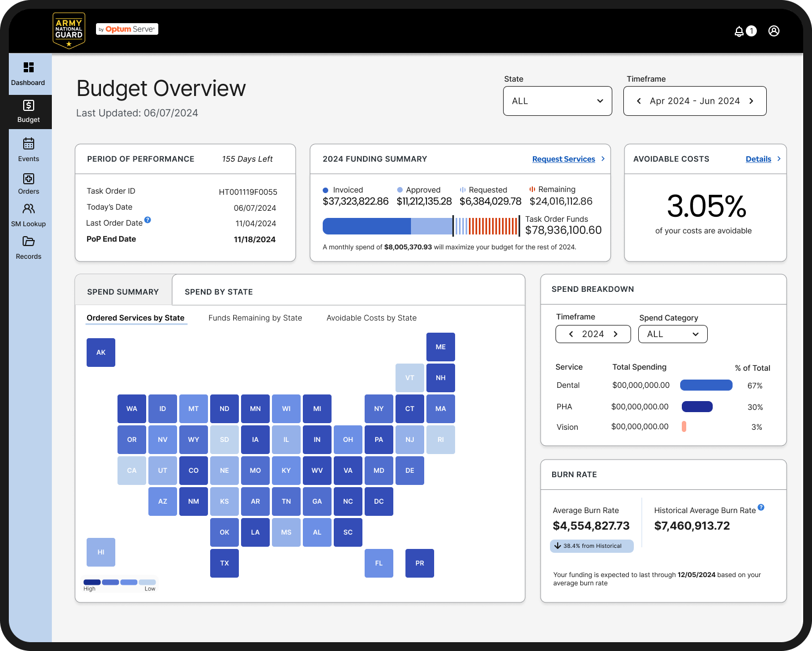
Task: Select the HI state tile
Action: (101, 552)
